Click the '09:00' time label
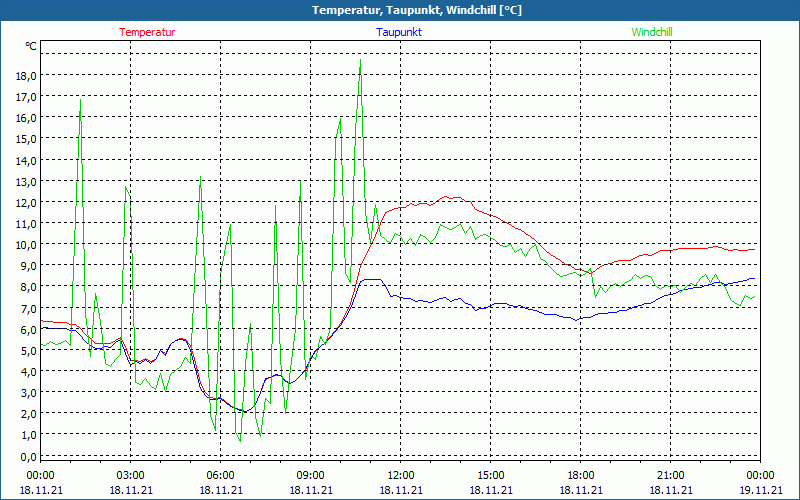 (311, 476)
